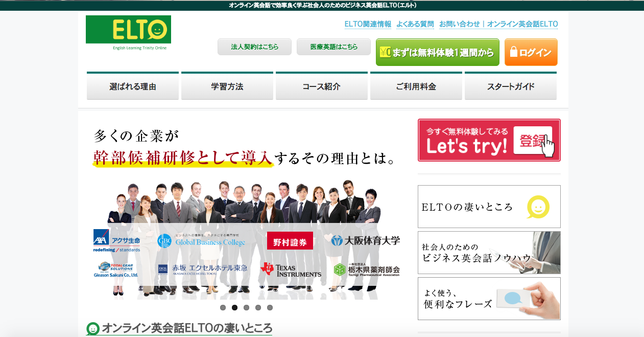Click the オンライン英会話ELTOの凄いところ heading
644x337 pixels.
tap(187, 328)
